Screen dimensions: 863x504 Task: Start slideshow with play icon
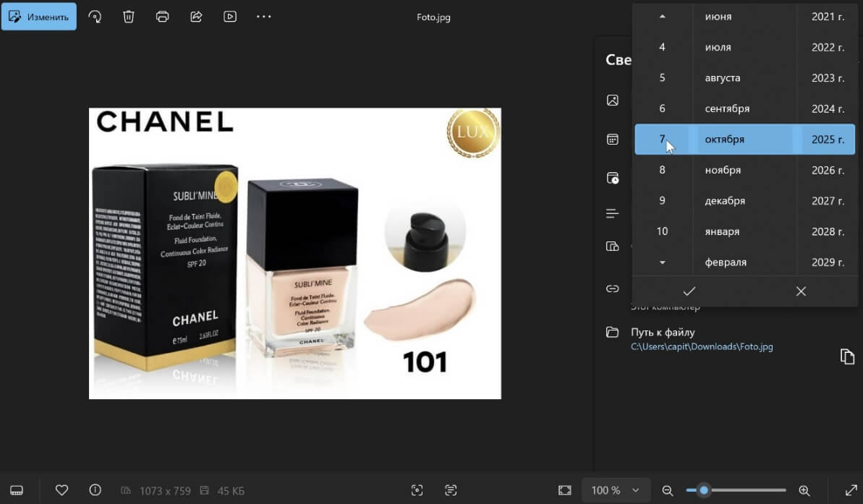pos(230,17)
